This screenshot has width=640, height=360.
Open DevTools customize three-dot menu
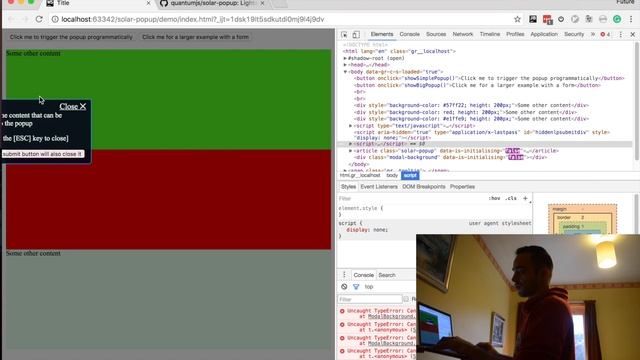click(x=620, y=35)
